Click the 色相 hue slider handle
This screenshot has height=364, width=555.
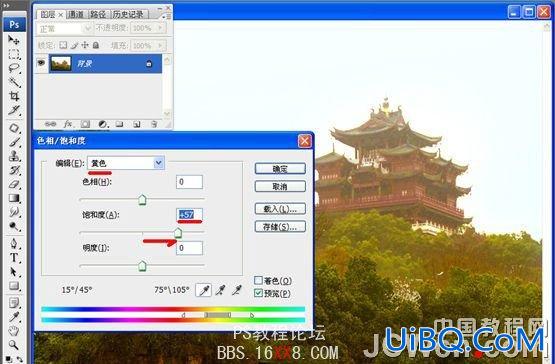[x=142, y=200]
